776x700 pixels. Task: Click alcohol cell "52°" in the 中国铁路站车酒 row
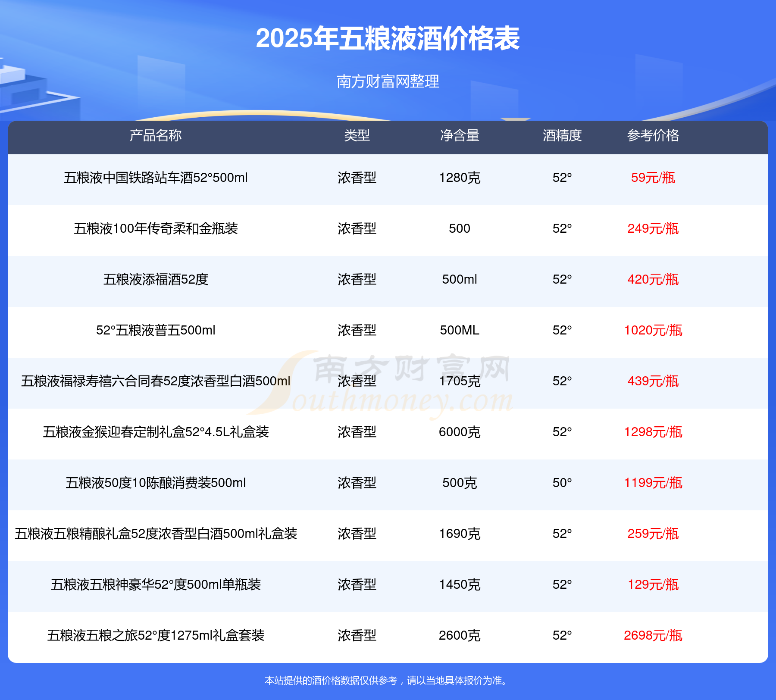562,178
